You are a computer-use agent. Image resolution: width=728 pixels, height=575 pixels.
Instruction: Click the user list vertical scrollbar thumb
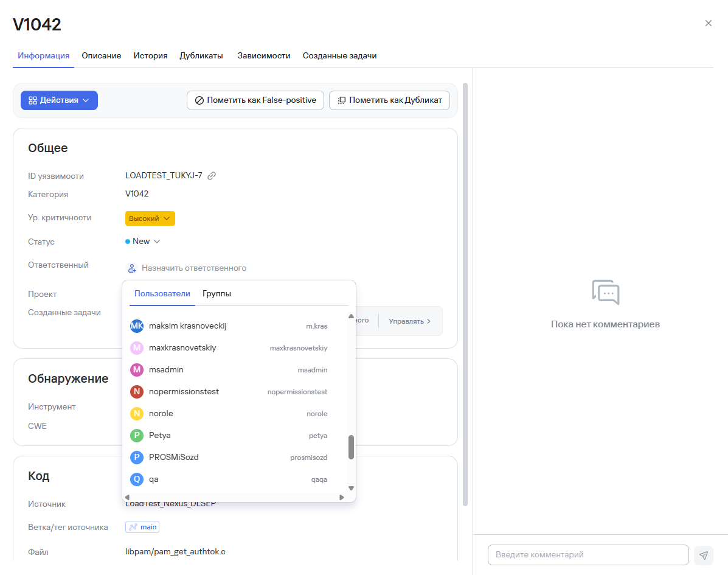click(351, 447)
